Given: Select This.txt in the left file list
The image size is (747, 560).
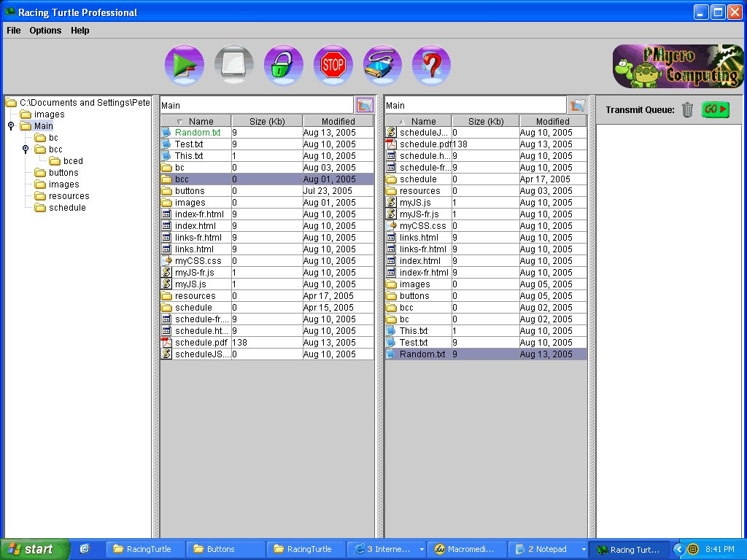Looking at the screenshot, I should pyautogui.click(x=267, y=156).
